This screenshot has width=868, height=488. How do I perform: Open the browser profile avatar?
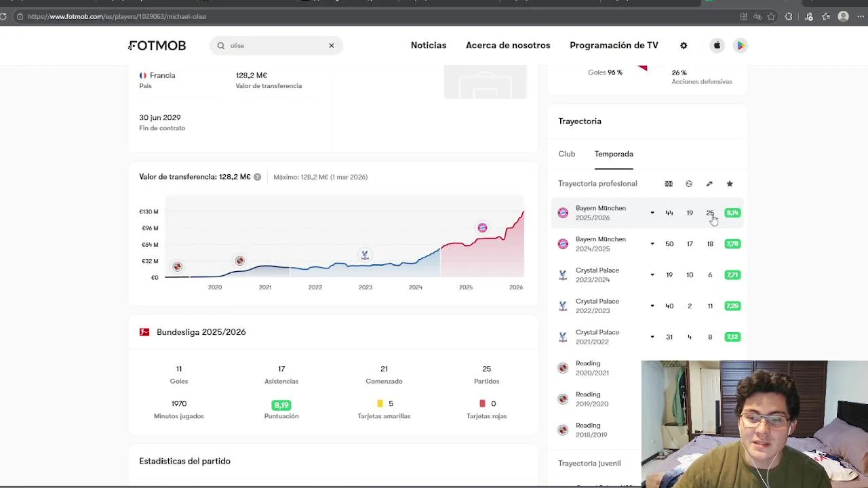[x=843, y=16]
